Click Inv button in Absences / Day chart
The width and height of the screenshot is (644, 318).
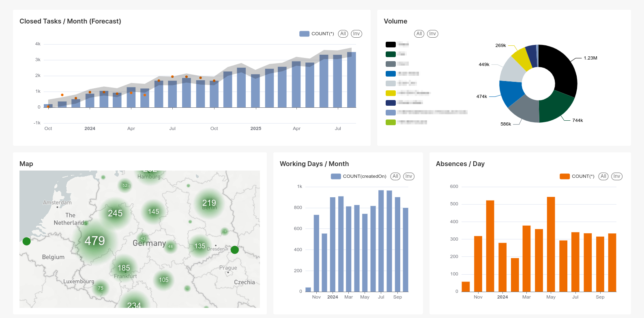pos(617,176)
